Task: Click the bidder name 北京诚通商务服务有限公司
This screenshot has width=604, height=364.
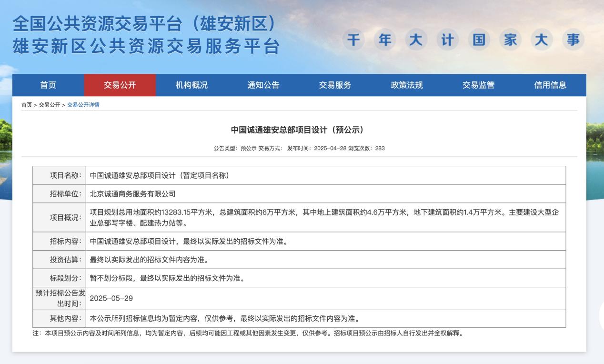Action: pos(132,194)
